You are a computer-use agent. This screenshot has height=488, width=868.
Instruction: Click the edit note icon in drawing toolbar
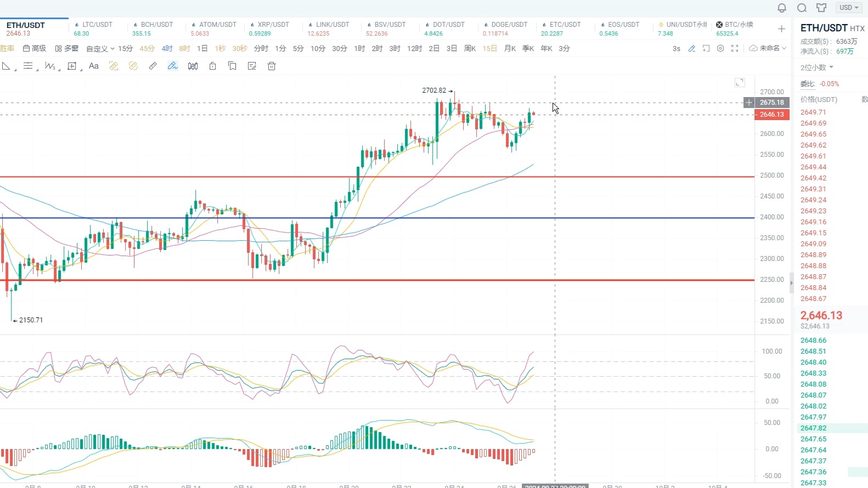click(252, 66)
